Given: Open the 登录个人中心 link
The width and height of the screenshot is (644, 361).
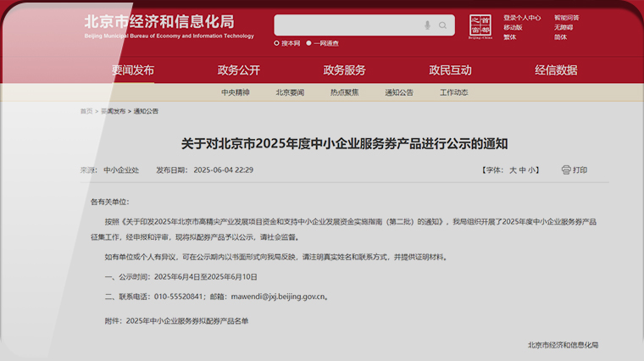Looking at the screenshot, I should click(x=522, y=17).
